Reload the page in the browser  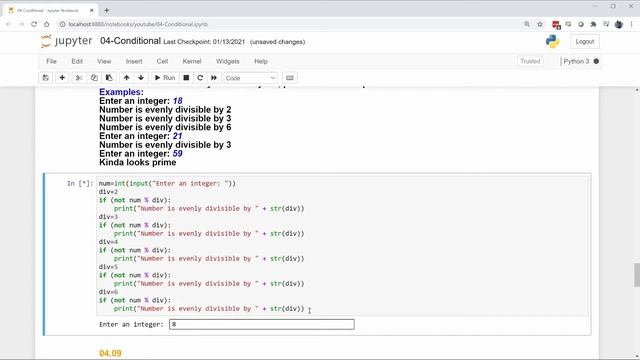click(34, 24)
